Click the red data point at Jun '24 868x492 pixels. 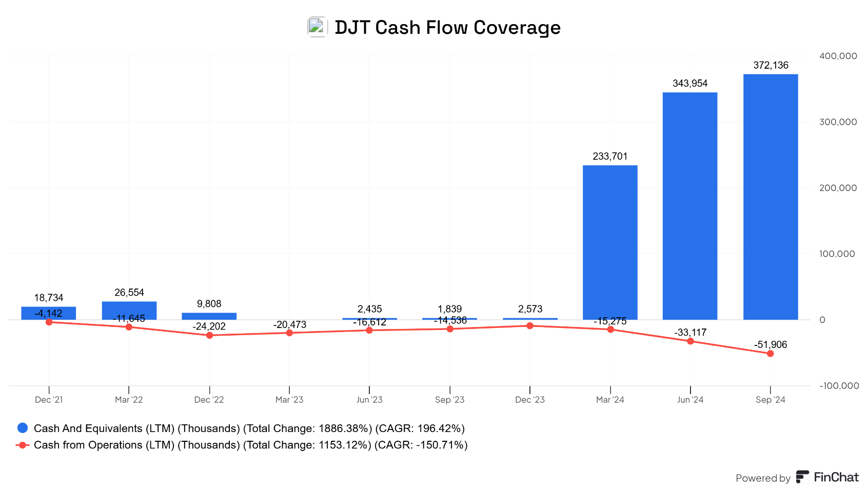pyautogui.click(x=690, y=342)
